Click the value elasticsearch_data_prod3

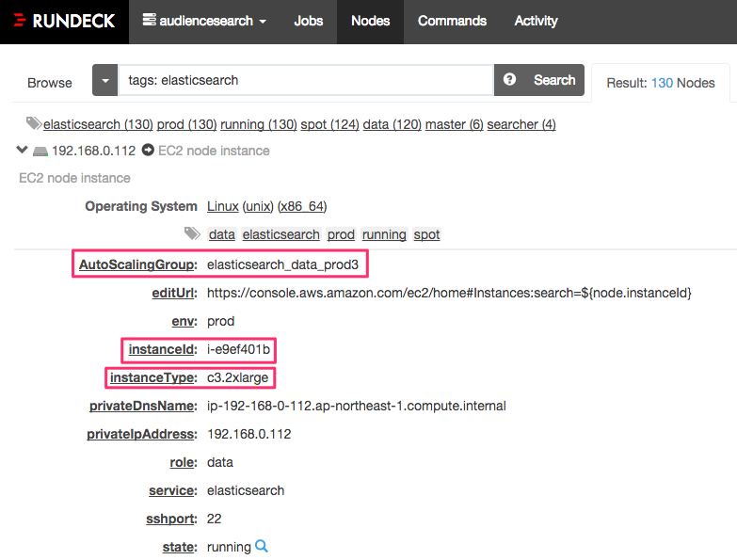tap(282, 265)
